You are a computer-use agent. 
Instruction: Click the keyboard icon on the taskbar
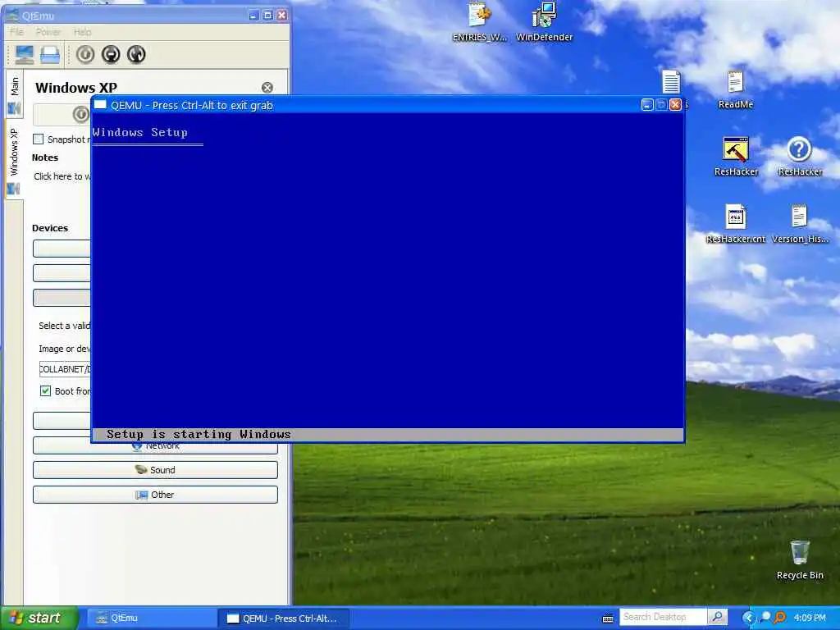point(608,619)
